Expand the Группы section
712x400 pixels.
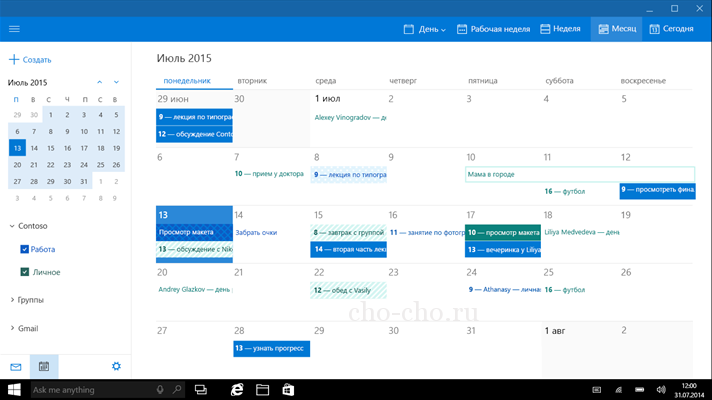point(12,299)
